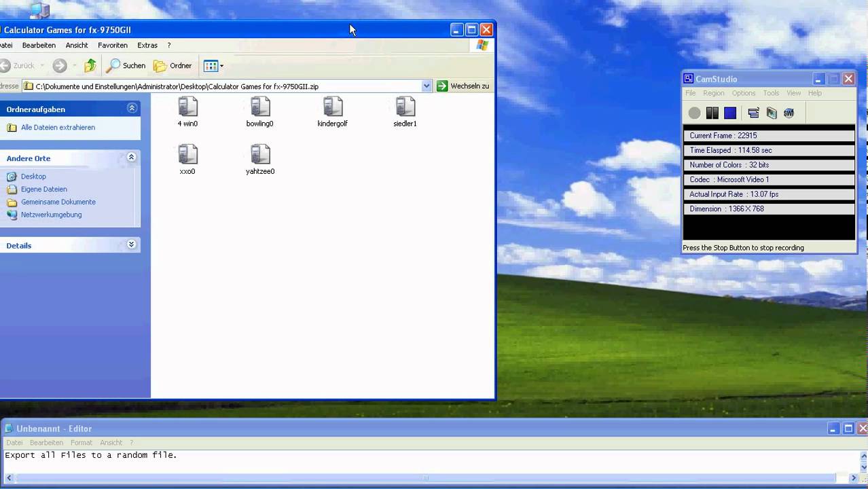Open the CamStudio View menu
This screenshot has height=489, width=868.
[x=793, y=93]
